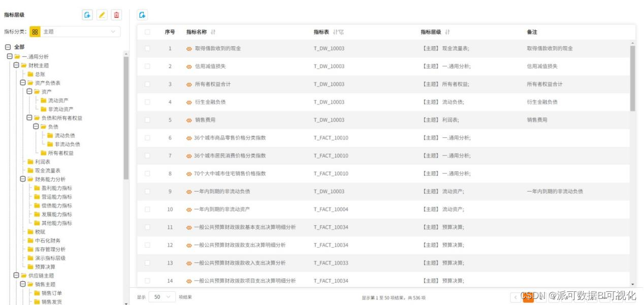The width and height of the screenshot is (644, 305).
Task: Click the add hierarchy icon in the left panel
Action: point(87,15)
